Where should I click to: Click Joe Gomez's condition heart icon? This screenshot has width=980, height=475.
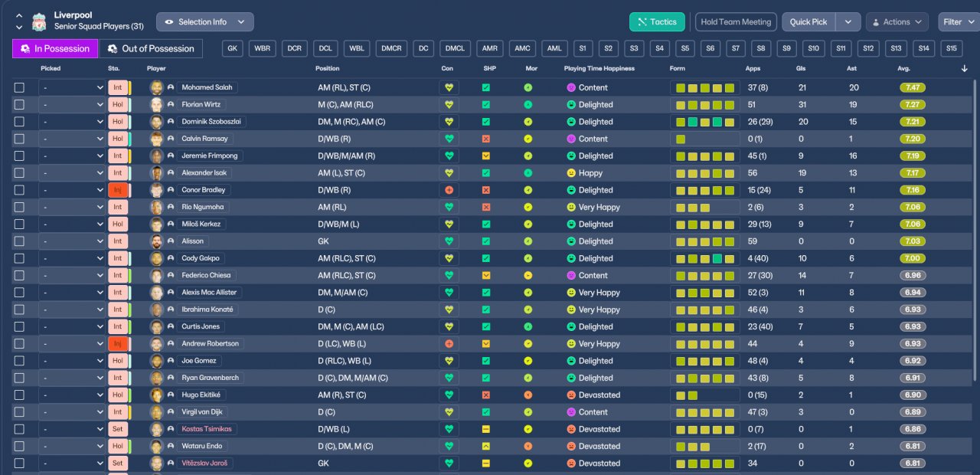pos(449,361)
